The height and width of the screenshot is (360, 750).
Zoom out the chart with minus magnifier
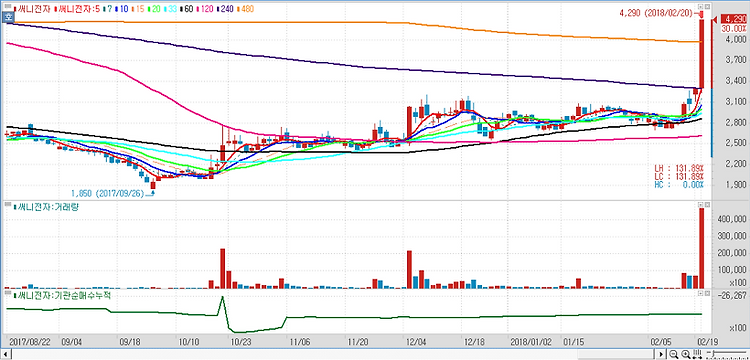[x=674, y=354]
